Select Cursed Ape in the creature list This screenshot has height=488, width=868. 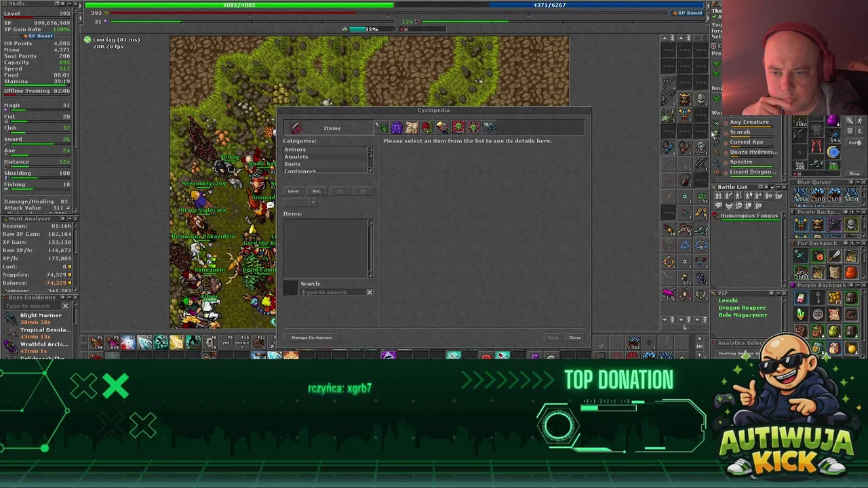point(747,142)
